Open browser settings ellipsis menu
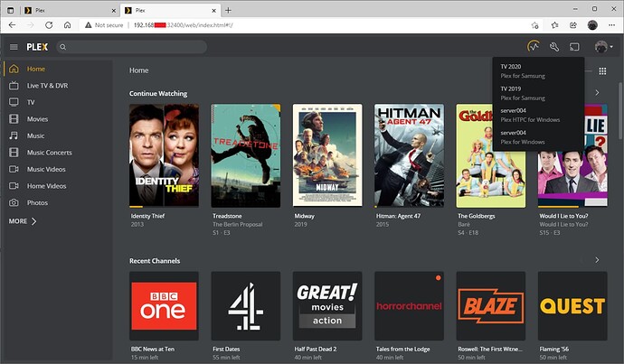The height and width of the screenshot is (364, 624). (611, 25)
